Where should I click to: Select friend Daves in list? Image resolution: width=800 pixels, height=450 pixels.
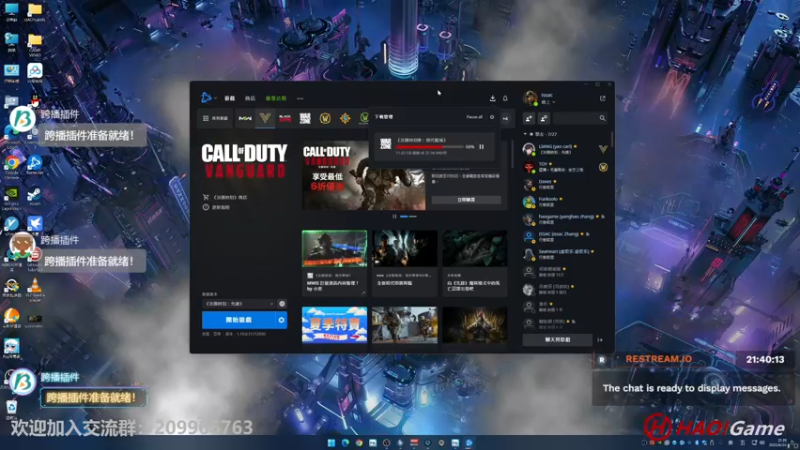565,184
